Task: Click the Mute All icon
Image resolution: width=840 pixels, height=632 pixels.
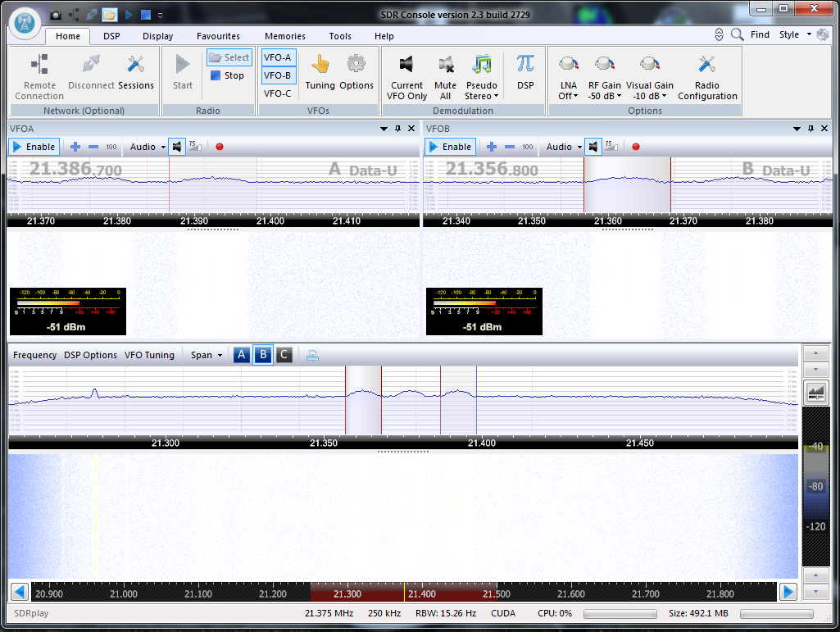Action: [445, 74]
